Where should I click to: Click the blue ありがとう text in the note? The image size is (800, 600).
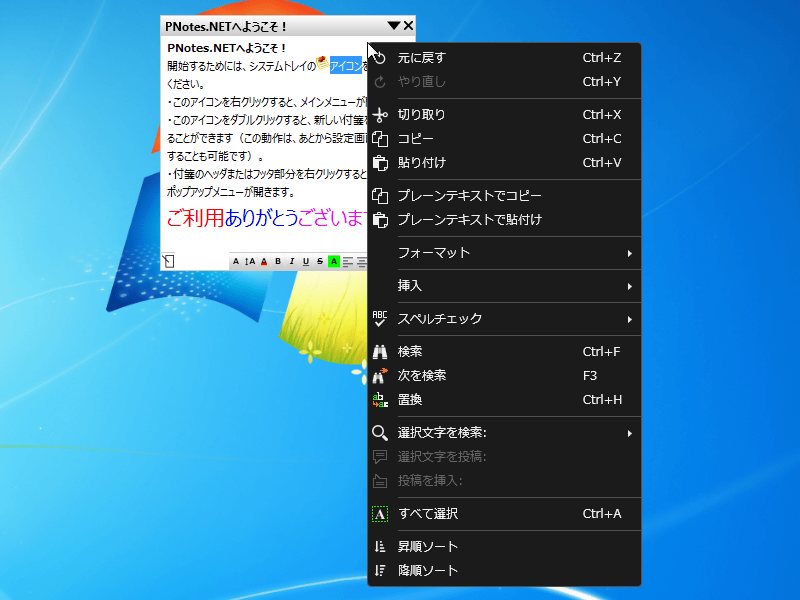click(x=261, y=218)
